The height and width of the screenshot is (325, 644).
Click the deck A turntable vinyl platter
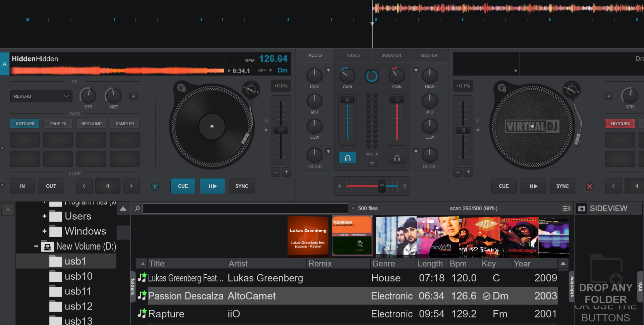[212, 127]
